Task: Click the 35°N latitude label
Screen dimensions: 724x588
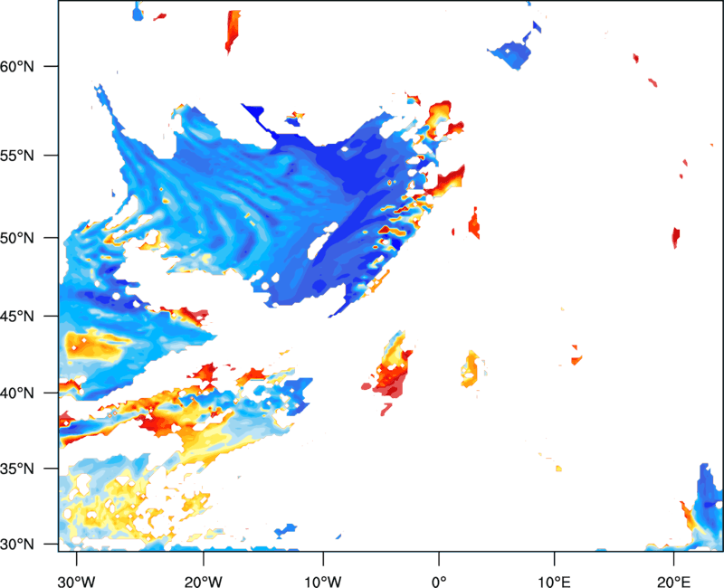Action: coord(17,469)
